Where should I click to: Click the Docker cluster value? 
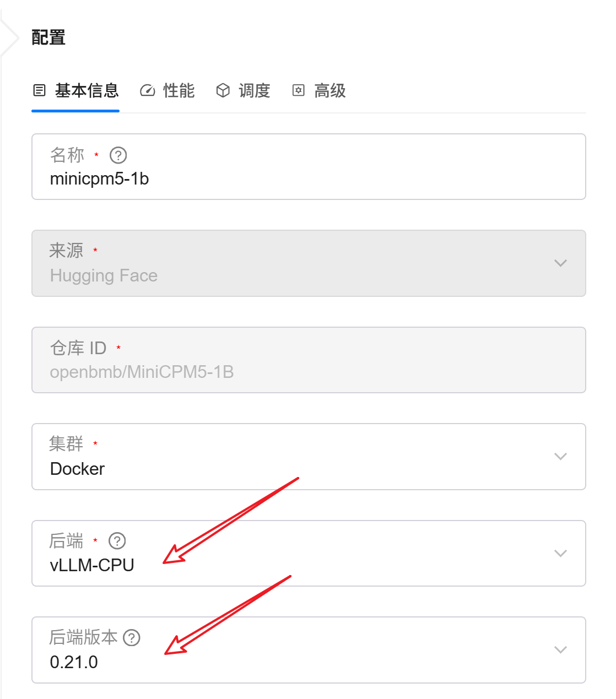point(77,469)
